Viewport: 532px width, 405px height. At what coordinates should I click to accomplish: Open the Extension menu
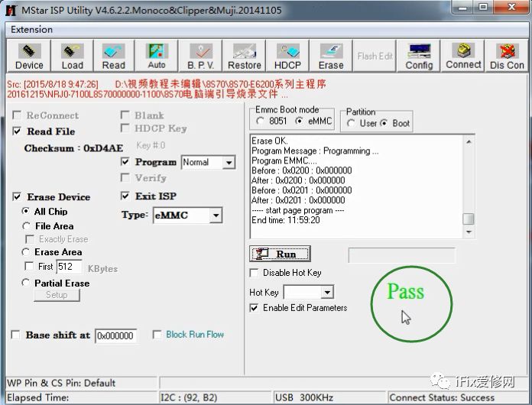31,30
